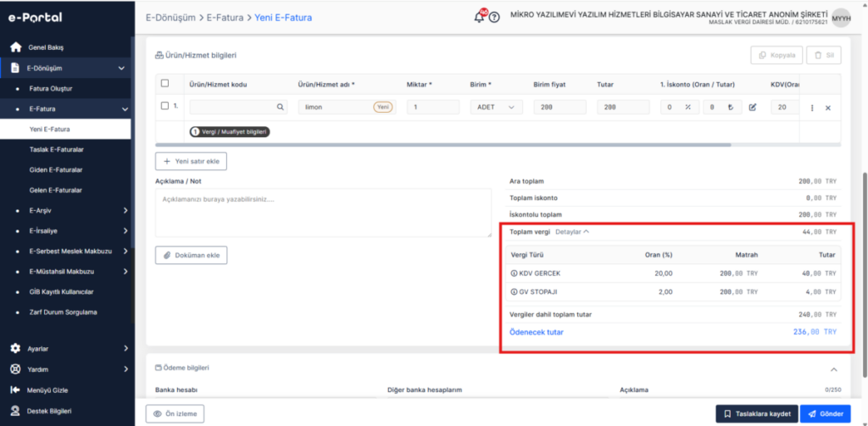This screenshot has width=868, height=426.
Task: Click the Ayarlar gear icon
Action: click(x=15, y=349)
